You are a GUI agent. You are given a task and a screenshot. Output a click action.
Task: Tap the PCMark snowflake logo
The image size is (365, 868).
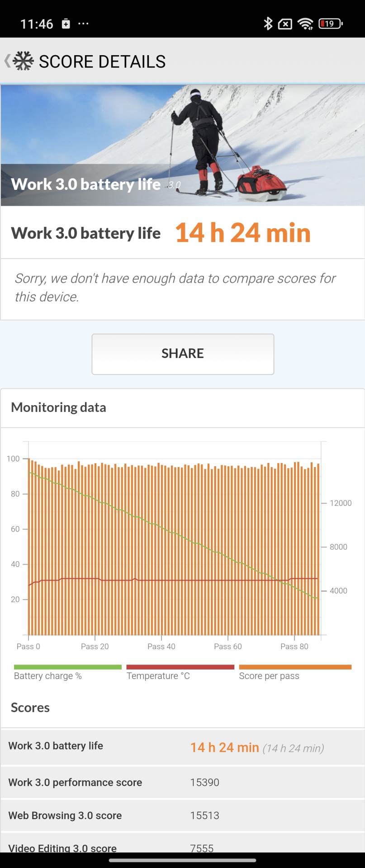tap(24, 60)
